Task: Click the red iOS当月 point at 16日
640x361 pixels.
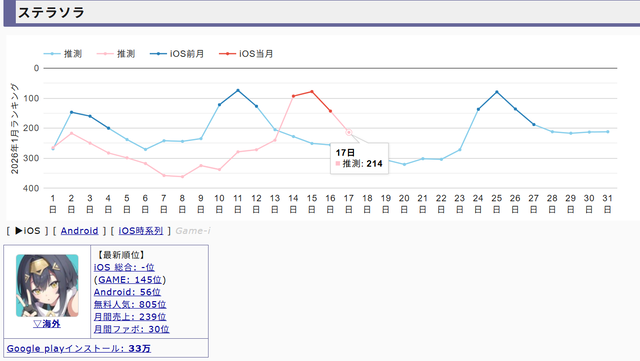Action: coord(330,111)
